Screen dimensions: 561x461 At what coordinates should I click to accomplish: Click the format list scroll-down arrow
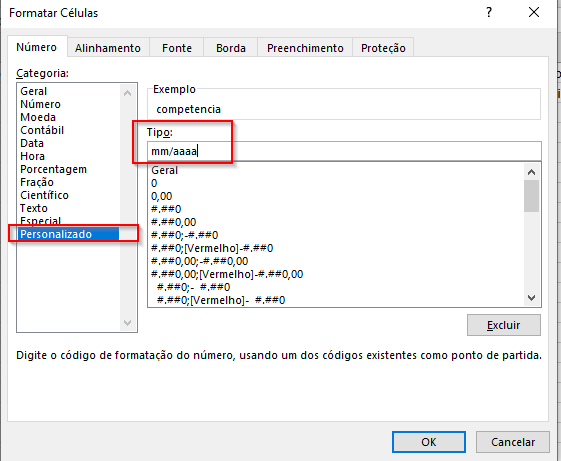tap(532, 298)
